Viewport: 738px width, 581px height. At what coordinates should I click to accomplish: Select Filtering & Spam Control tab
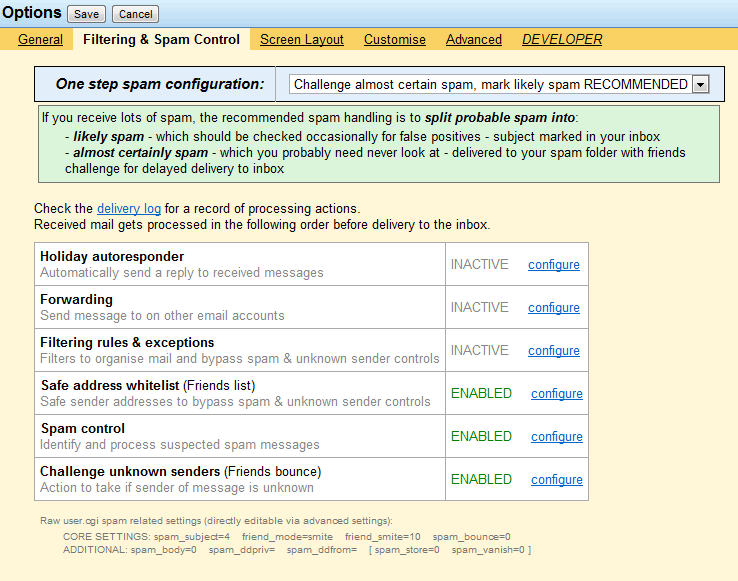point(161,40)
